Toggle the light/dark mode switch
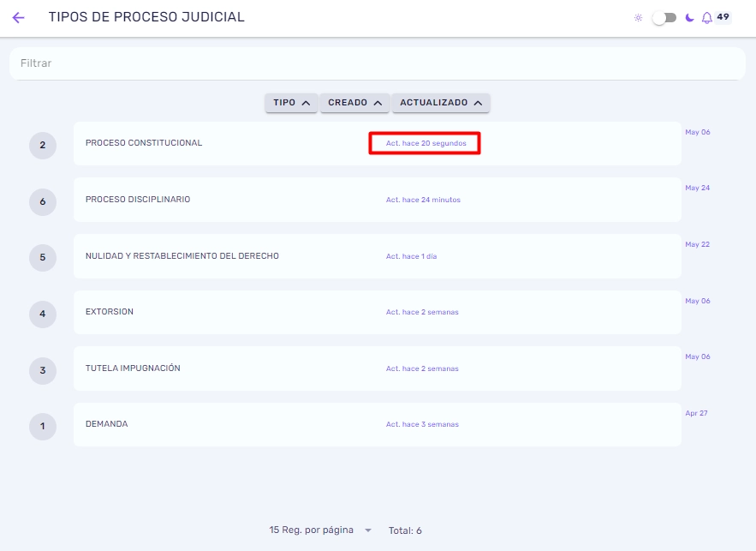Image resolution: width=756 pixels, height=551 pixels. pyautogui.click(x=664, y=18)
